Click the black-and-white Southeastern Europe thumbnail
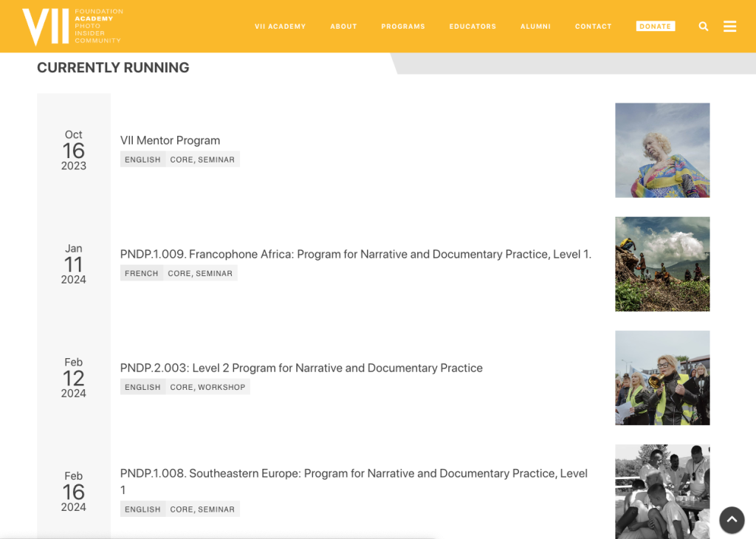756x539 pixels. pyautogui.click(x=662, y=490)
